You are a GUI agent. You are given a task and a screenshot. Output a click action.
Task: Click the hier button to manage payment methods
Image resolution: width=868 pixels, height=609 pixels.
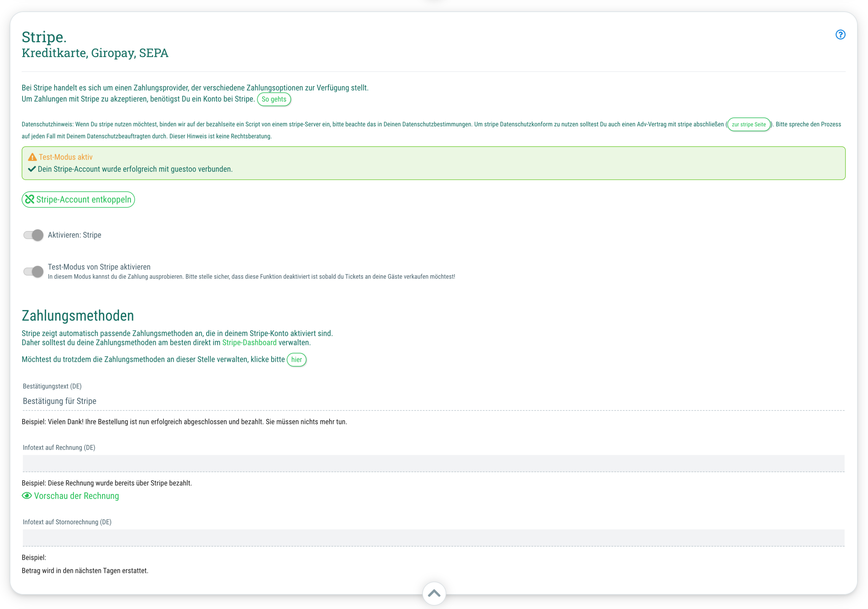point(296,360)
